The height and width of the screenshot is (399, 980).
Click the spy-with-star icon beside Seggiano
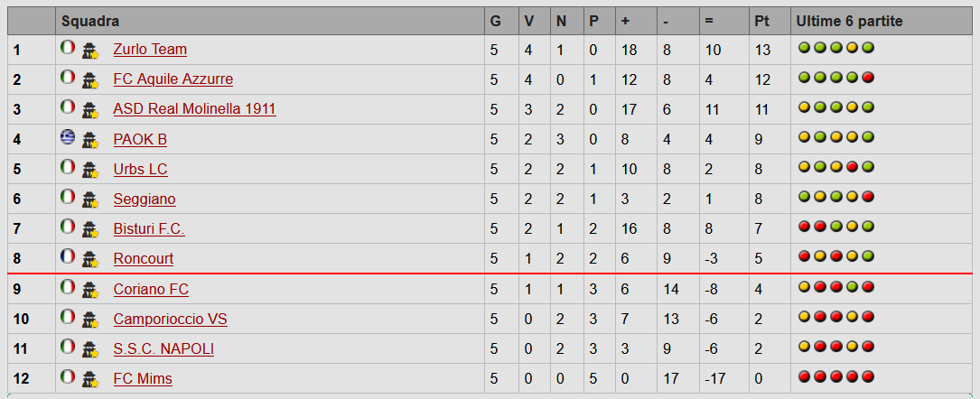pyautogui.click(x=90, y=199)
